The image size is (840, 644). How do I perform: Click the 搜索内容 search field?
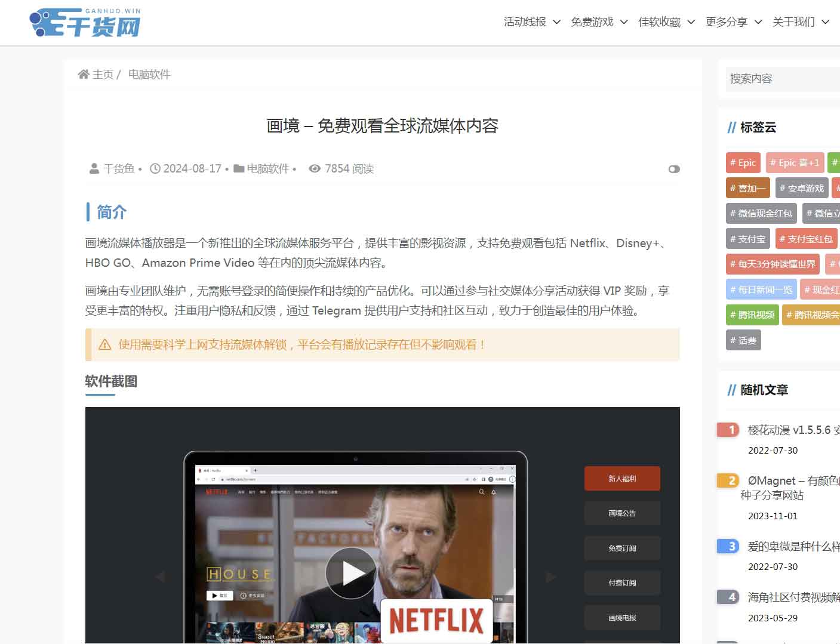[782, 79]
